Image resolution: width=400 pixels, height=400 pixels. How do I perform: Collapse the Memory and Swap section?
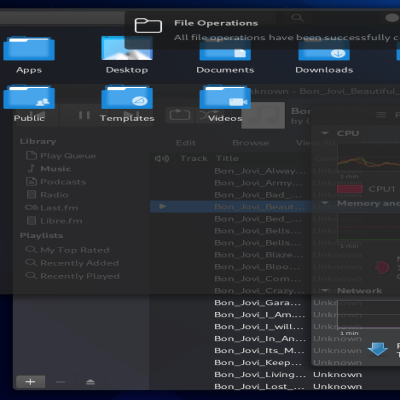(x=325, y=203)
